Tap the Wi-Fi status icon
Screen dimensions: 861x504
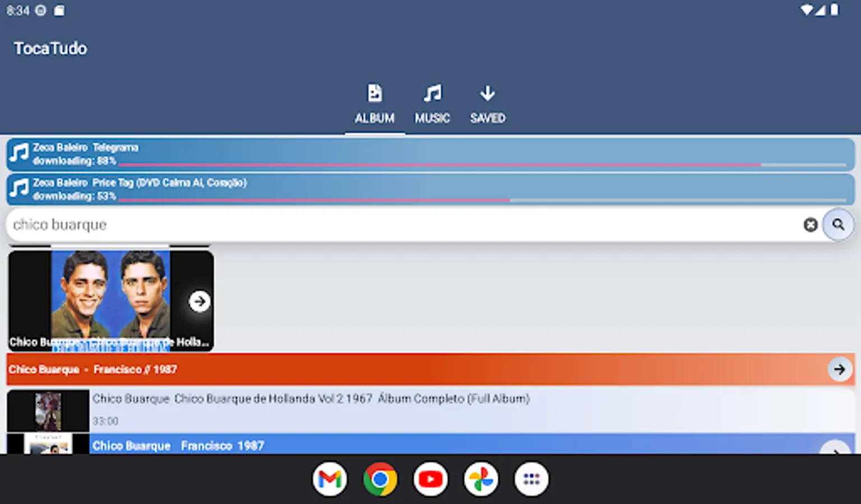807,10
